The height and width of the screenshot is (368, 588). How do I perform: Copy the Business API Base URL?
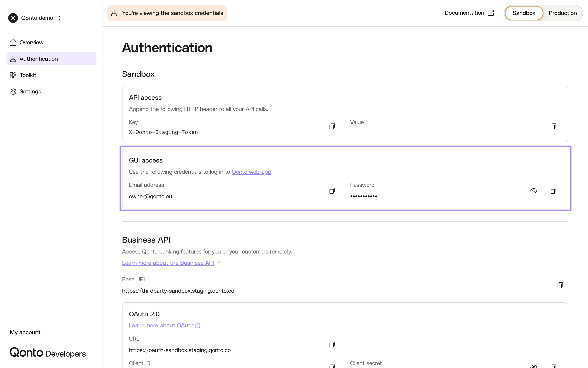pyautogui.click(x=560, y=285)
